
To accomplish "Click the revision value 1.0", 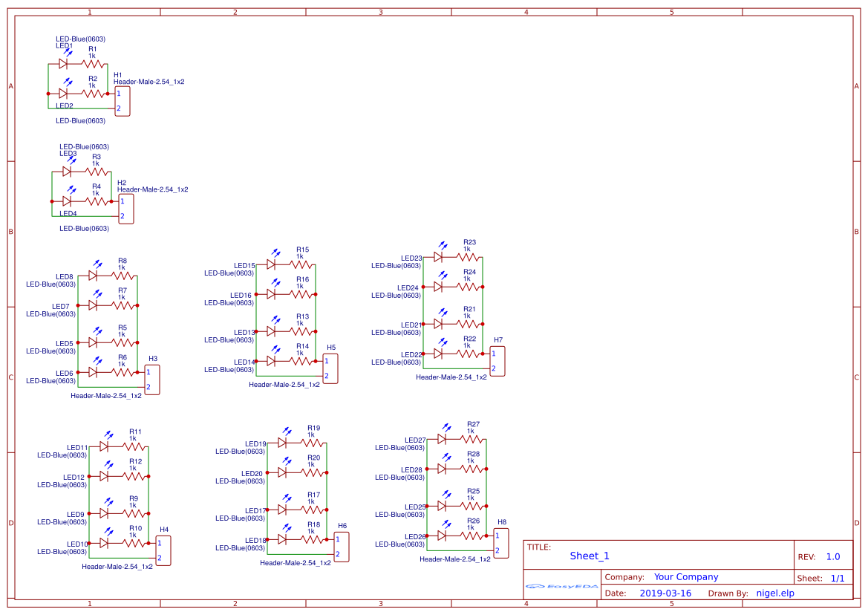I will click(832, 556).
